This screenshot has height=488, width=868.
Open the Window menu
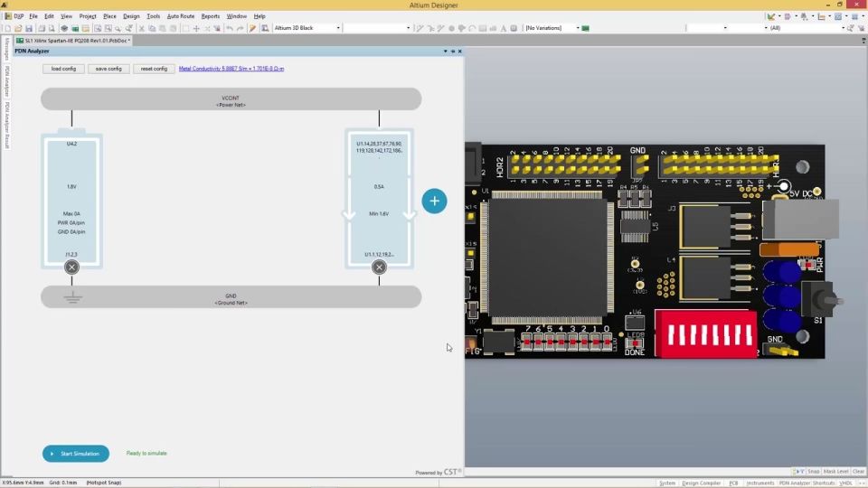[x=236, y=16]
